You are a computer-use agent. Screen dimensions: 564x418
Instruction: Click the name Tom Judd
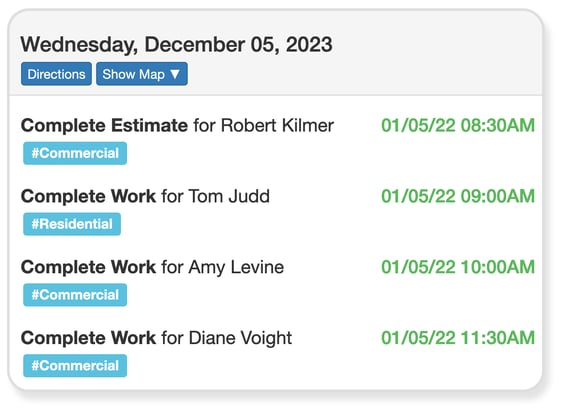click(x=229, y=196)
